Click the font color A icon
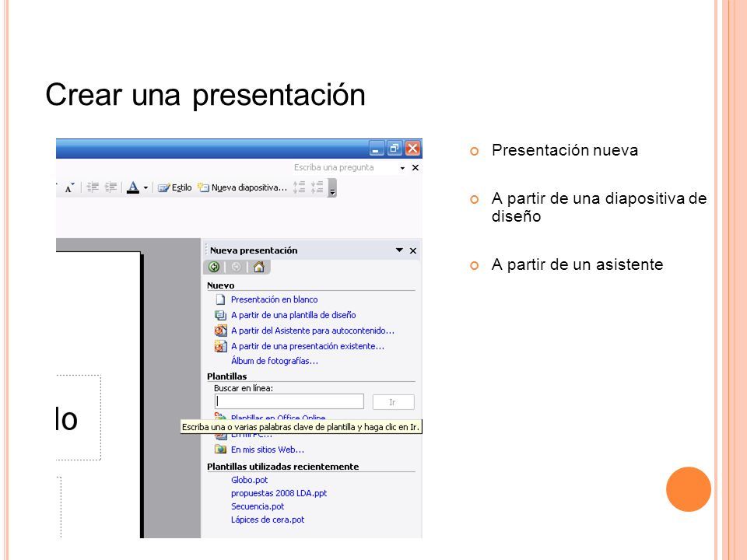This screenshot has width=747, height=560. coord(133,187)
